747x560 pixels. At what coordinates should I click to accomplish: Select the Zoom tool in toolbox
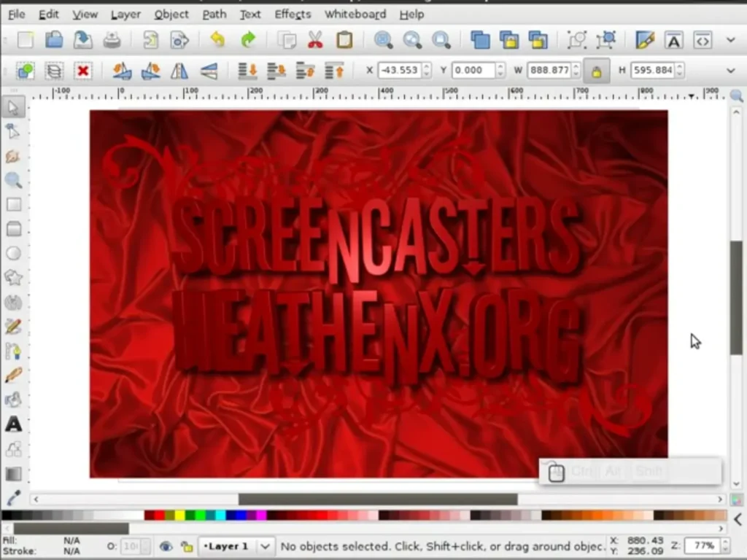tap(13, 180)
